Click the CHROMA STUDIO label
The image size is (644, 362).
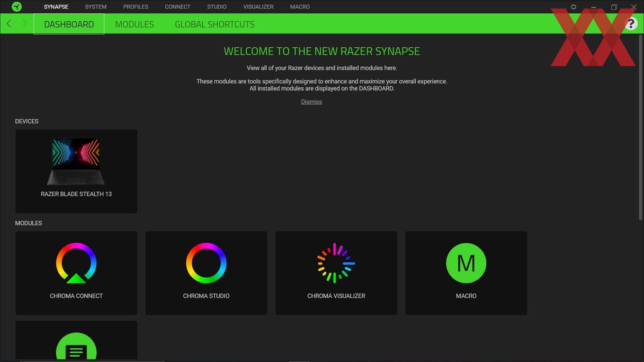(x=206, y=296)
